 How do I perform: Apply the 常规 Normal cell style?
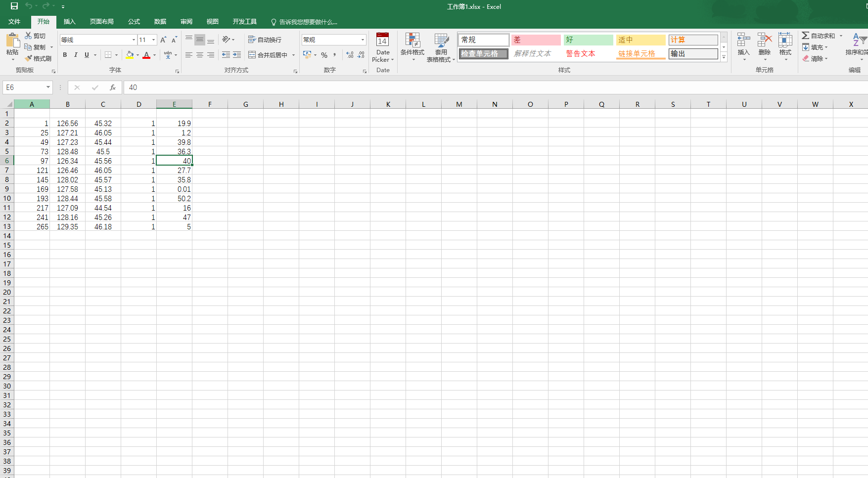(484, 40)
